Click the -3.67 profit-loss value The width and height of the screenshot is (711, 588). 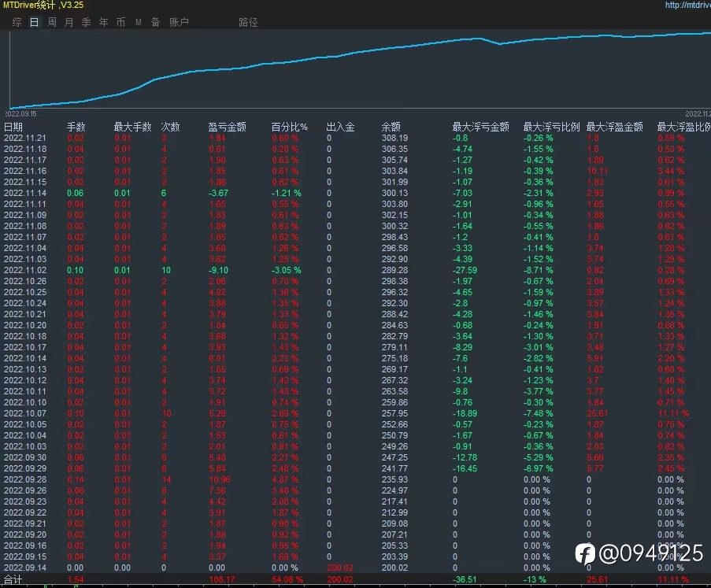coord(219,193)
